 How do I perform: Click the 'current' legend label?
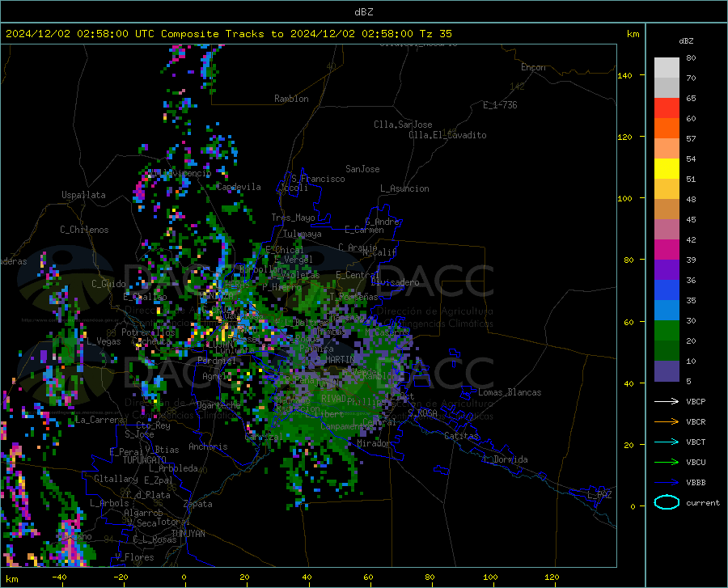[x=703, y=502]
